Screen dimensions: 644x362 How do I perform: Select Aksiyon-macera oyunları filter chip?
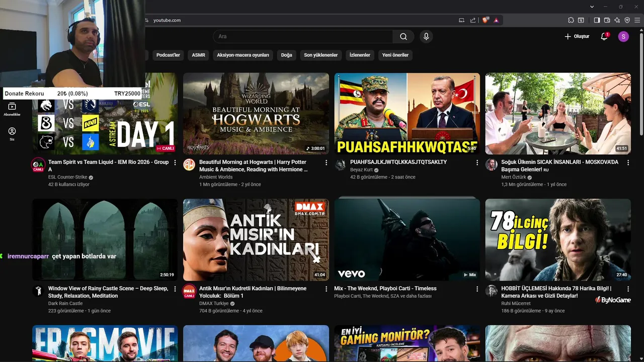point(243,55)
